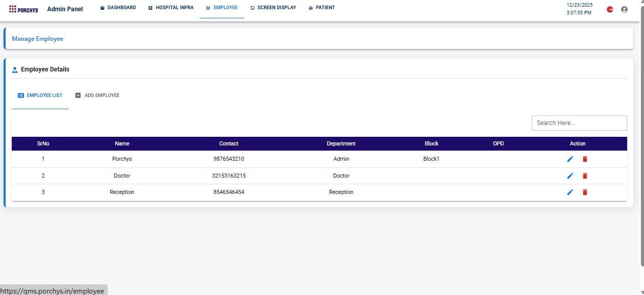
Task: Select the Employee navigation item
Action: click(222, 8)
